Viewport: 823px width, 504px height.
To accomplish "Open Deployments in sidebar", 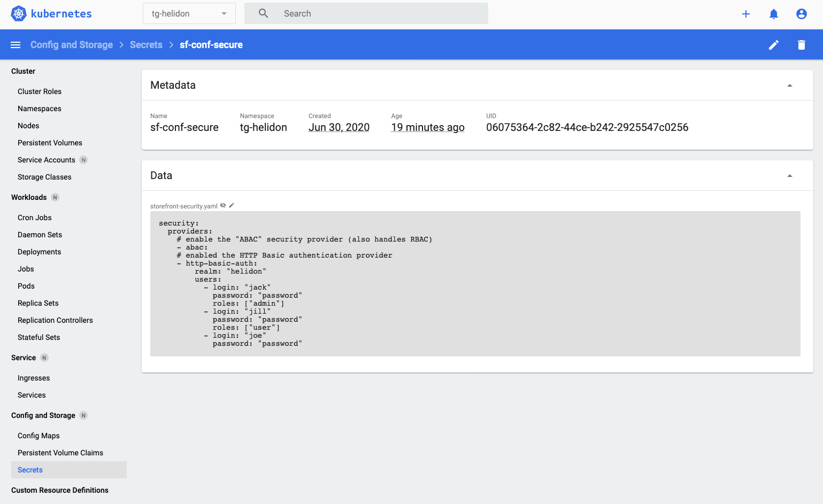I will (x=40, y=252).
